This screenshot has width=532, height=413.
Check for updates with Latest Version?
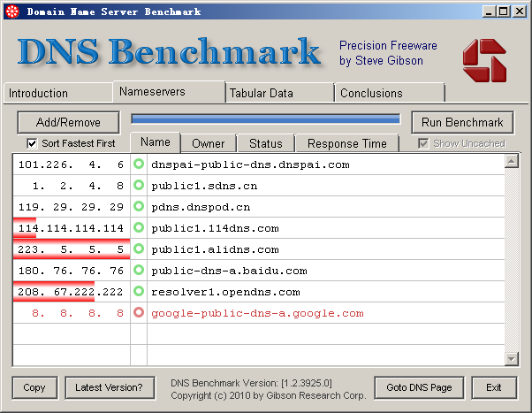point(110,387)
